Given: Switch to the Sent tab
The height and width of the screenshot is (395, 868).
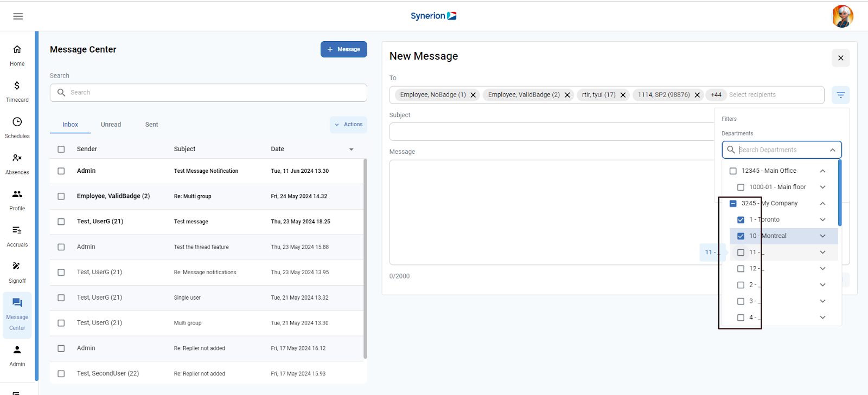Looking at the screenshot, I should point(151,125).
